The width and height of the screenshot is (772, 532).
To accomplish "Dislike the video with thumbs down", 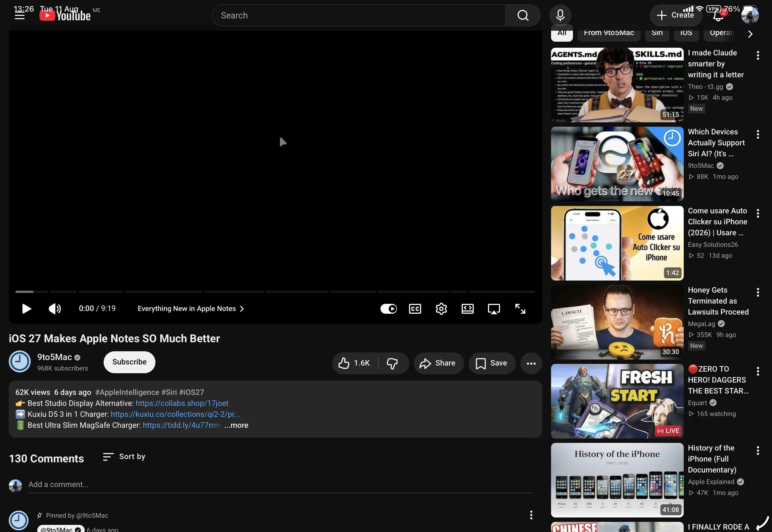I will tap(393, 363).
